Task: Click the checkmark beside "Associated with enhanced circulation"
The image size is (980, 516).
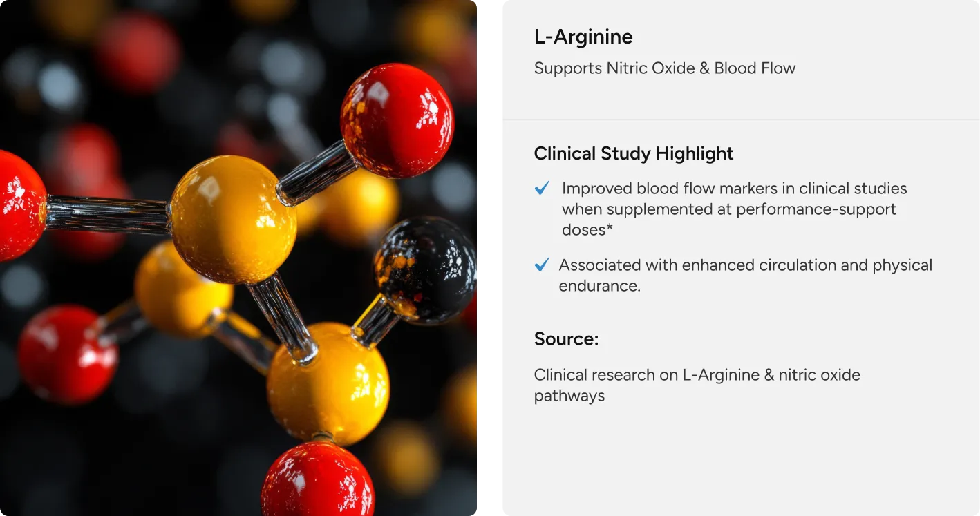Action: [543, 265]
